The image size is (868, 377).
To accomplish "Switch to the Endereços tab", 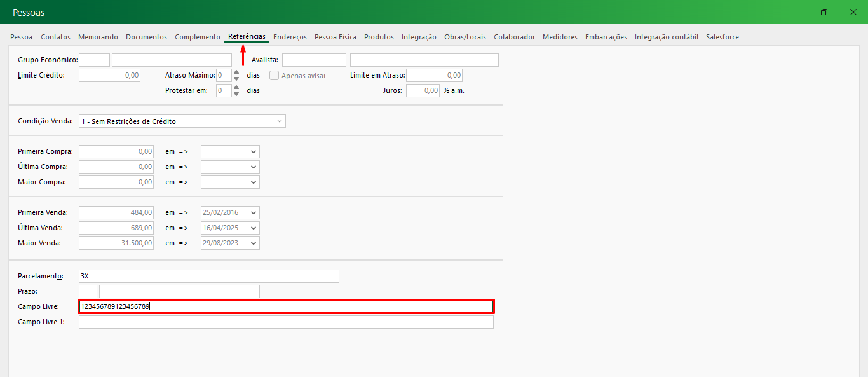I will 290,38.
